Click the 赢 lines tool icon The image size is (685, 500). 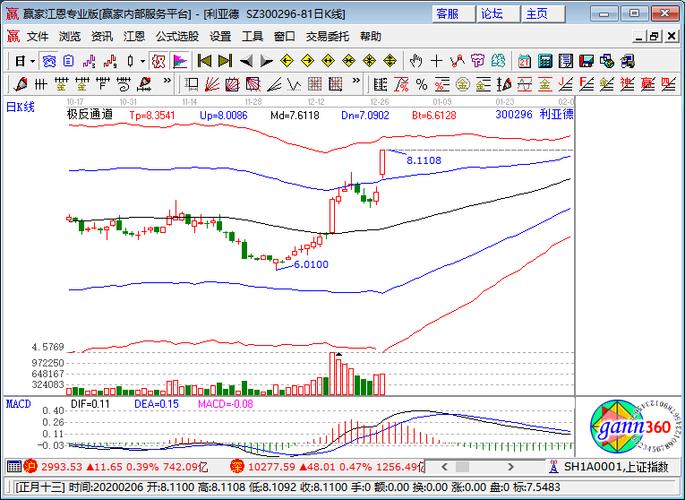[647, 84]
